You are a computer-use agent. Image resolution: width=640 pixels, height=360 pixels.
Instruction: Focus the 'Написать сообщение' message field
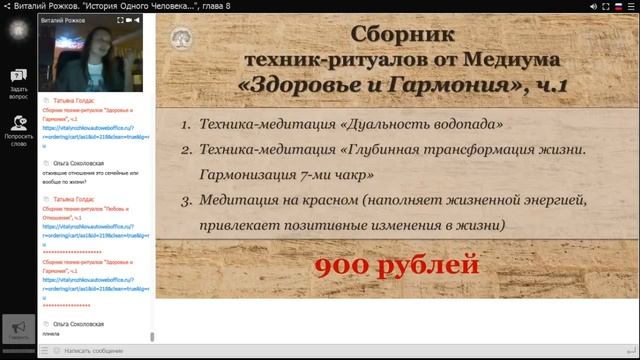click(x=343, y=351)
